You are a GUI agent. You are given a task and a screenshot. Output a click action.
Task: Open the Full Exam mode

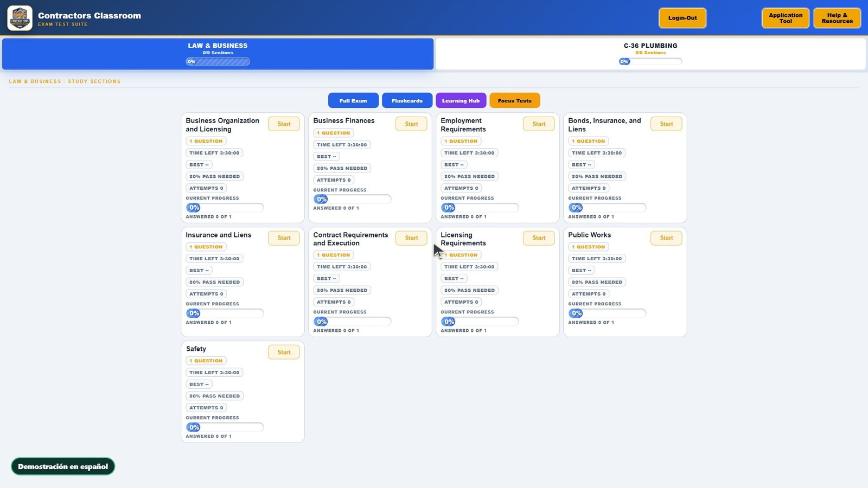point(353,100)
